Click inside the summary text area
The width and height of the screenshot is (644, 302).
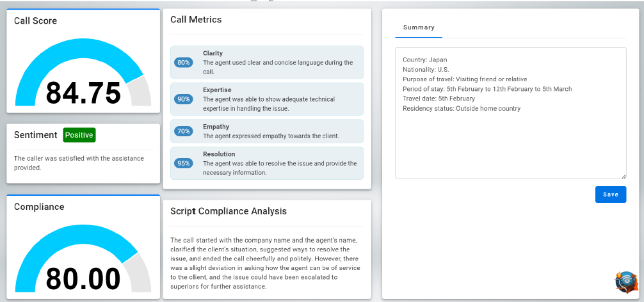pos(510,113)
